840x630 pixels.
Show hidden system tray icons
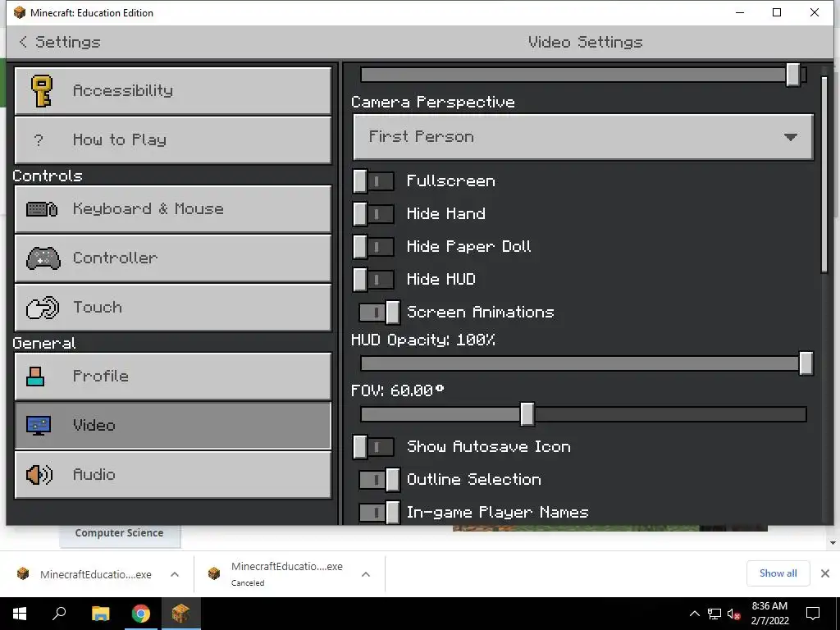coord(694,614)
